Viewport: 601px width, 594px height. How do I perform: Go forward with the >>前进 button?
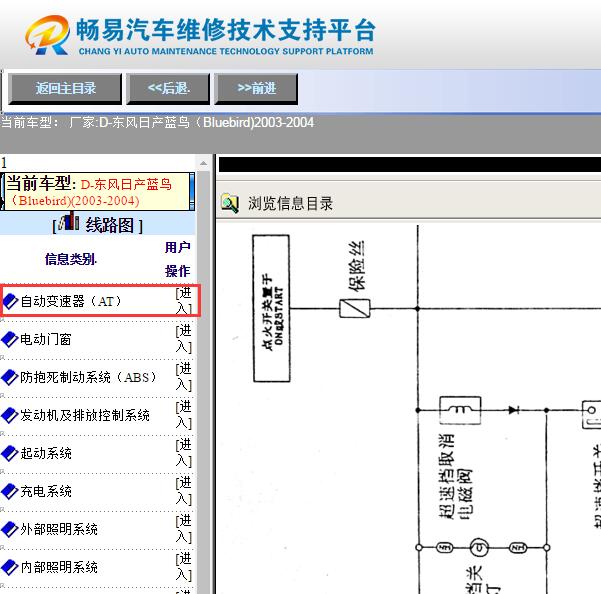(256, 89)
